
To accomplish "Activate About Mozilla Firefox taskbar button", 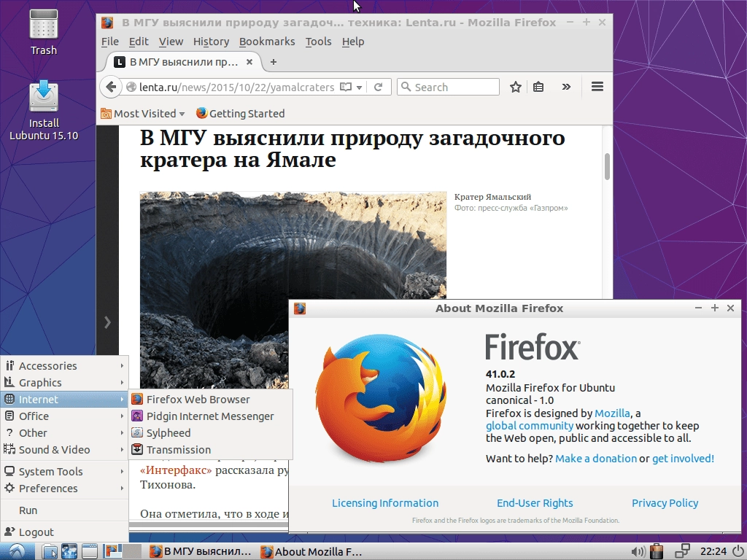I will pos(312,551).
